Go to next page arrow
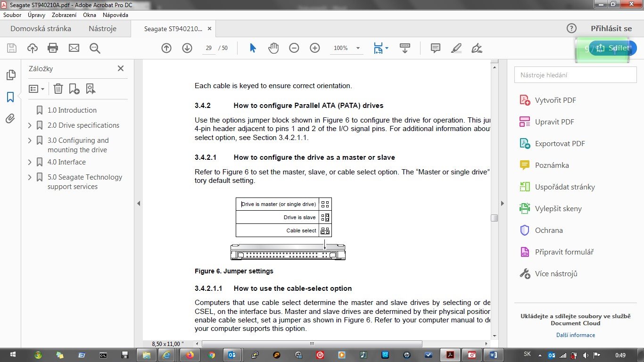Viewport: 644px width, 362px height. tap(187, 48)
